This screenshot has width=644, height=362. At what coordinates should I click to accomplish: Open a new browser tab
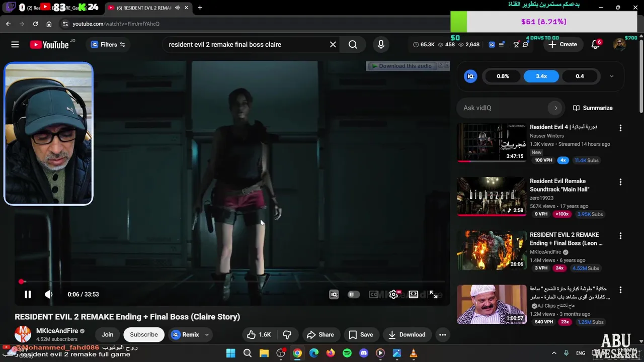pyautogui.click(x=200, y=8)
